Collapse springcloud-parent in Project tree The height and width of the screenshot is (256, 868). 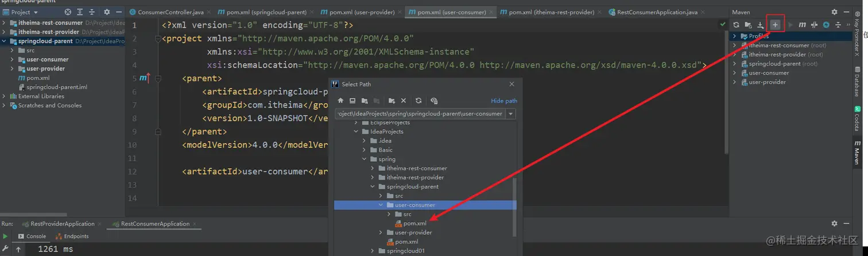(5, 41)
